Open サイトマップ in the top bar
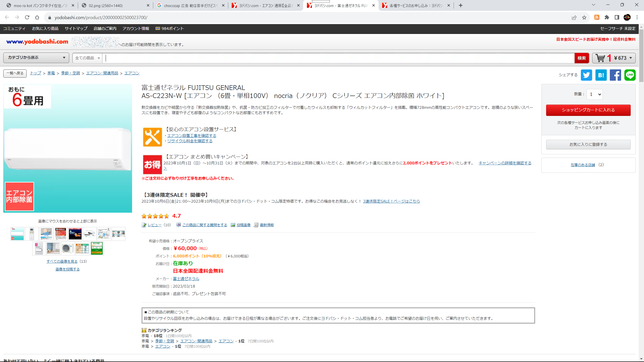The width and height of the screenshot is (644, 362). pos(76,29)
